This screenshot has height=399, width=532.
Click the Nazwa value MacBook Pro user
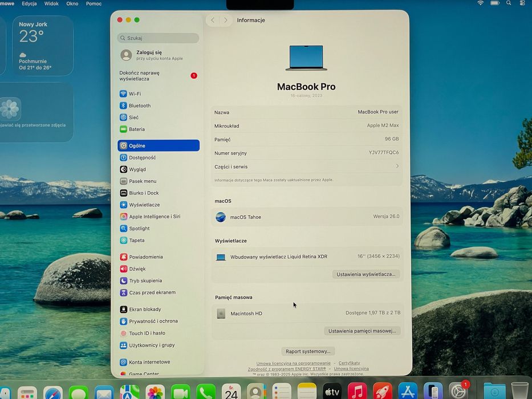[378, 112]
